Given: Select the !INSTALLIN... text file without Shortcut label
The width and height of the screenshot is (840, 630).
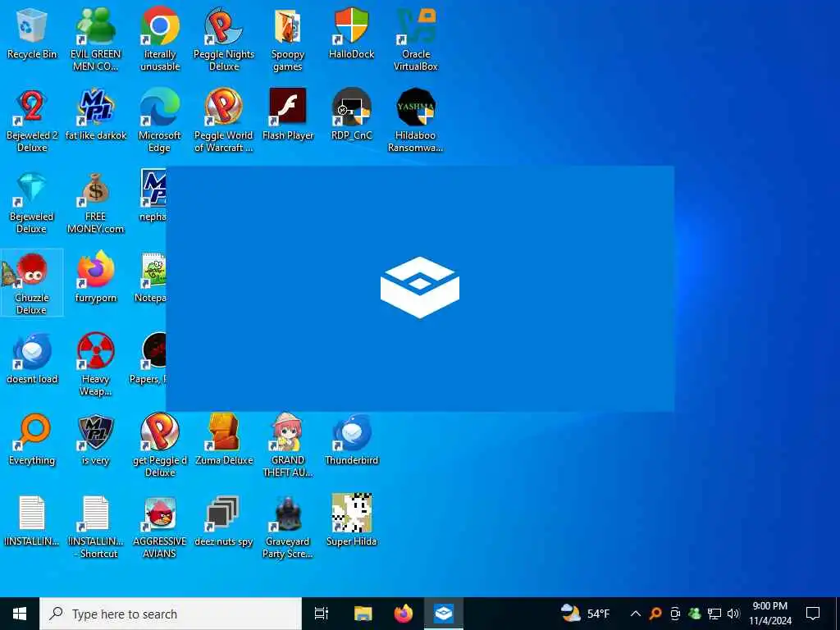Looking at the screenshot, I should [x=32, y=521].
